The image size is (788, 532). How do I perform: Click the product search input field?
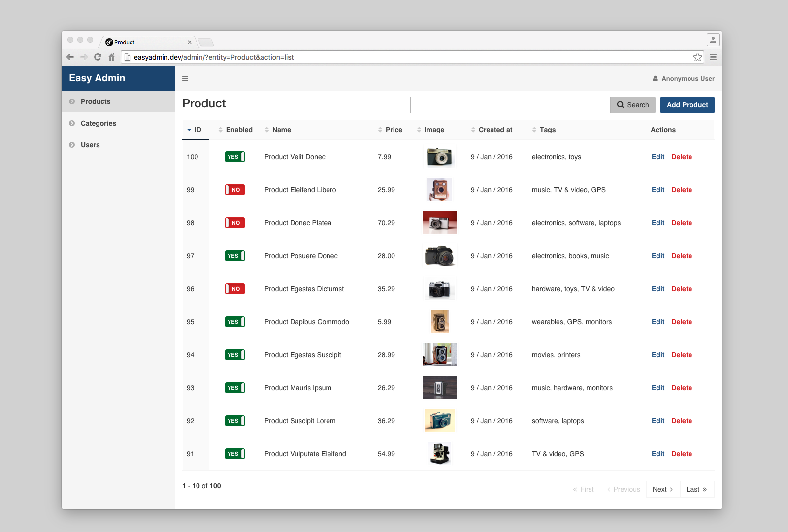point(510,105)
